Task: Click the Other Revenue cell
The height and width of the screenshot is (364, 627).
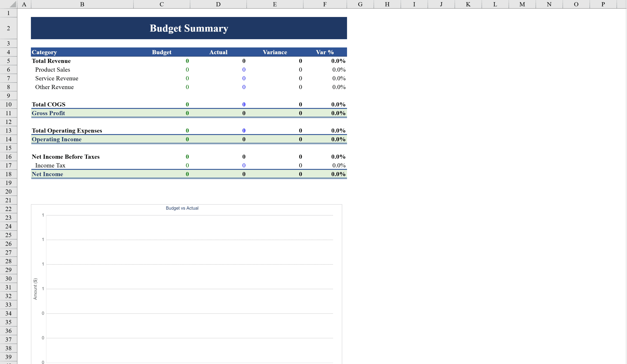Action: pyautogui.click(x=54, y=87)
